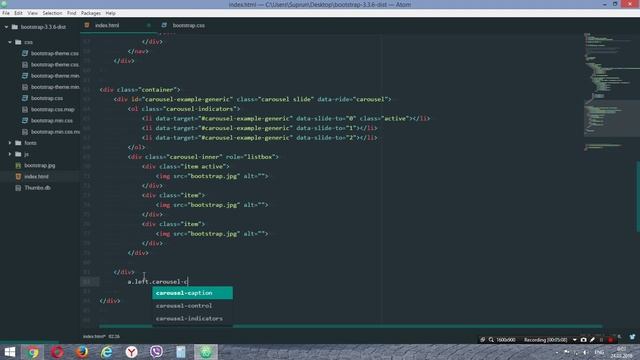Open the notepad app in the taskbar
Viewport: 640px width, 360px height.
point(181,352)
